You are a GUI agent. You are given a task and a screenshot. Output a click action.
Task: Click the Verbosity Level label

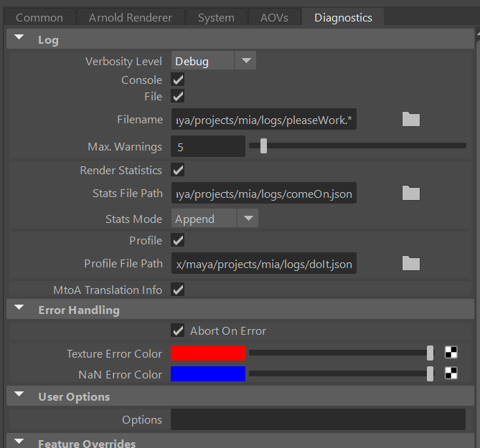(x=123, y=62)
